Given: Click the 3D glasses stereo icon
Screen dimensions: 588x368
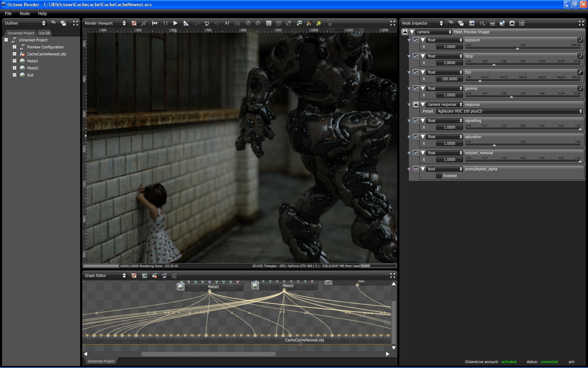Looking at the screenshot, I should pyautogui.click(x=237, y=23).
